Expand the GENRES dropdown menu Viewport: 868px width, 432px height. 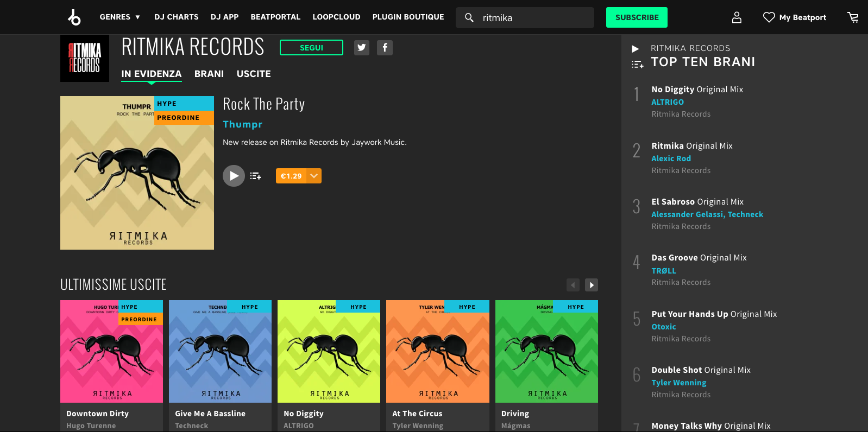pyautogui.click(x=120, y=17)
